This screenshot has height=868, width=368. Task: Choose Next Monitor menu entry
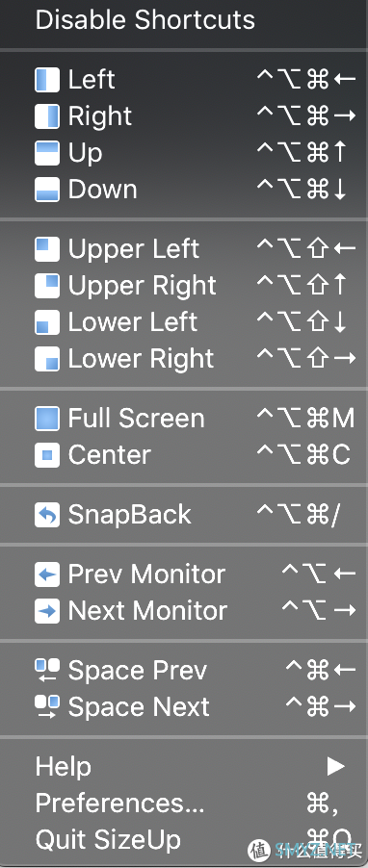tap(184, 611)
